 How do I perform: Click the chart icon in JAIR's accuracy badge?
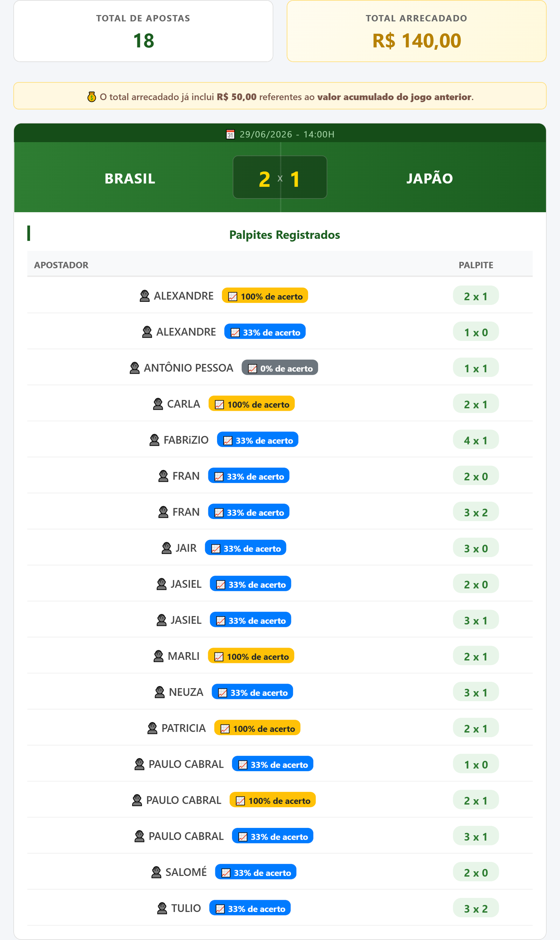(216, 549)
